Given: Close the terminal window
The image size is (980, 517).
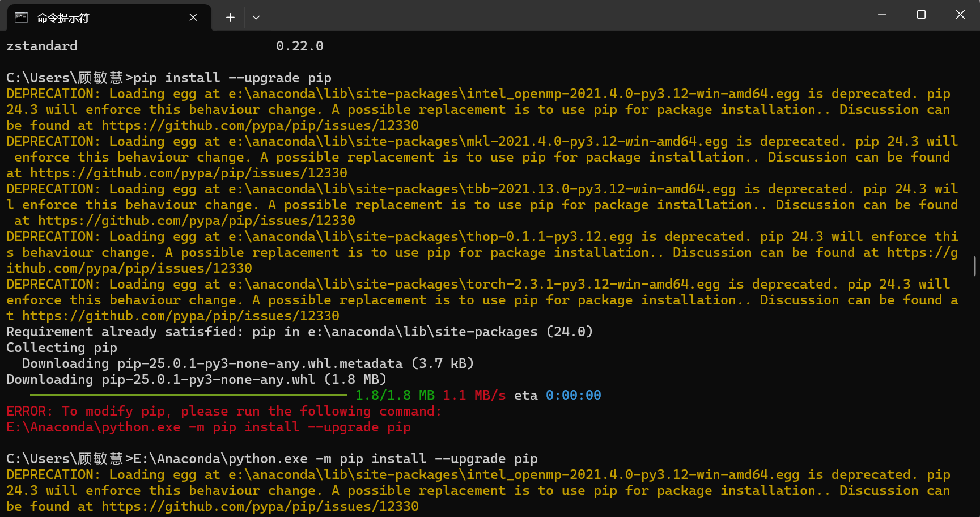Looking at the screenshot, I should pos(960,15).
